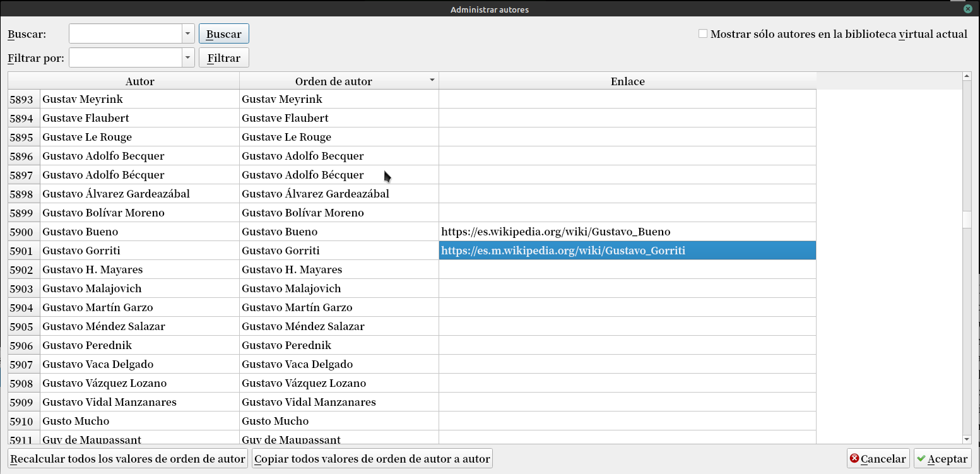Select 'Gustavo Vaca Delgado' in Orden de autor column
The height and width of the screenshot is (474, 980).
(x=339, y=364)
